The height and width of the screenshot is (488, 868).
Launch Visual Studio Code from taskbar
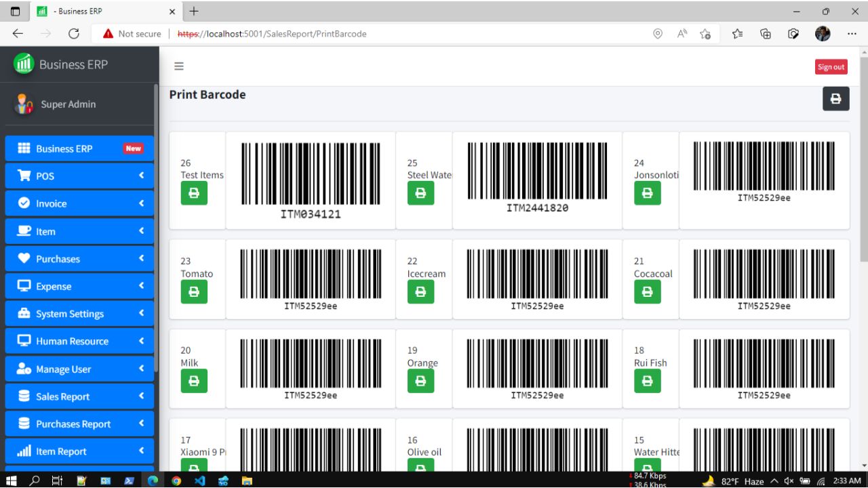(199, 481)
